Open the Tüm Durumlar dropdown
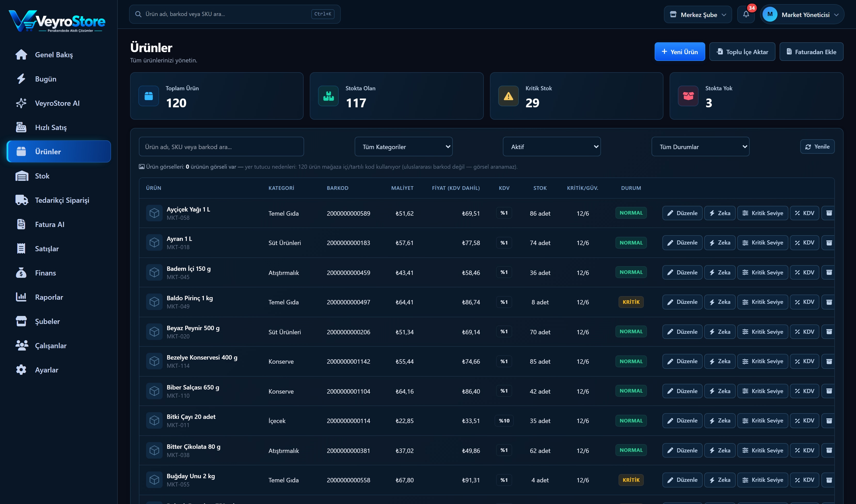 (700, 147)
